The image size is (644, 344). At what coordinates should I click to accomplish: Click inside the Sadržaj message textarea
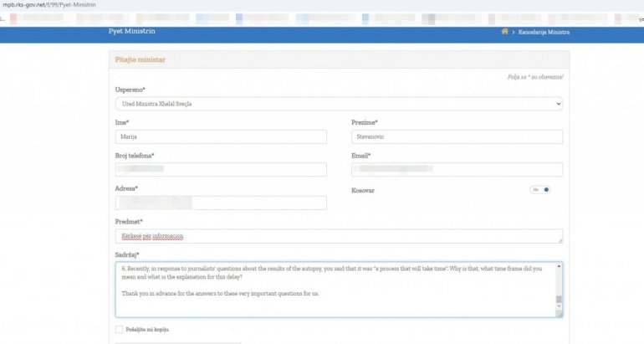[335, 290]
